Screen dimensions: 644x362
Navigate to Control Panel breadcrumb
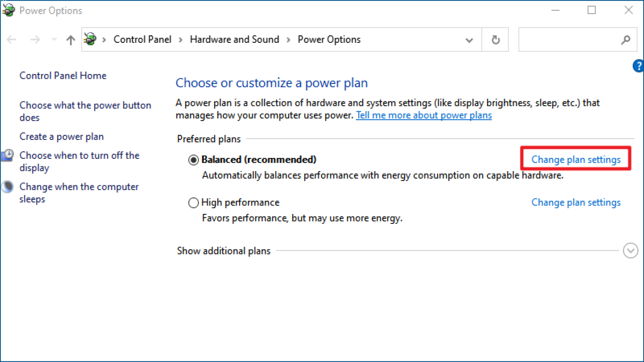[142, 40]
